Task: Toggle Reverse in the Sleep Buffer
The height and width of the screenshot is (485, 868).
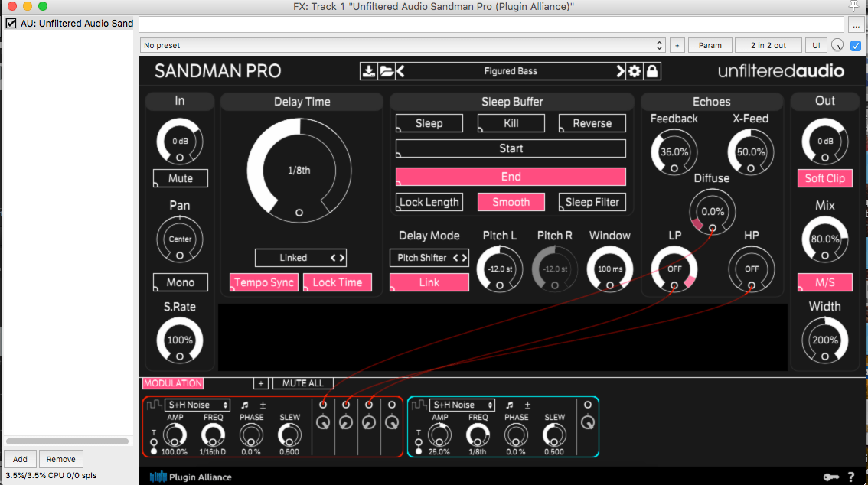Action: click(592, 123)
